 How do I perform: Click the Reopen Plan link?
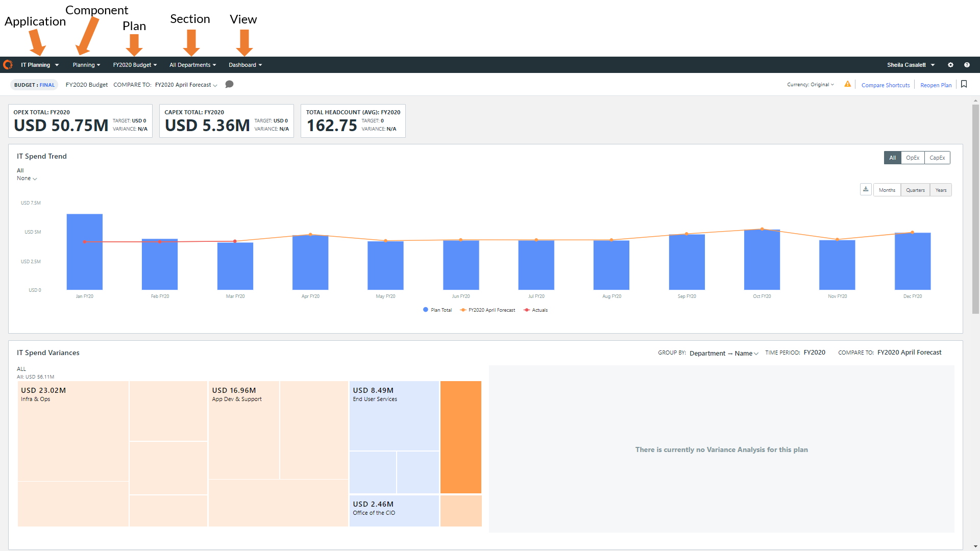936,85
